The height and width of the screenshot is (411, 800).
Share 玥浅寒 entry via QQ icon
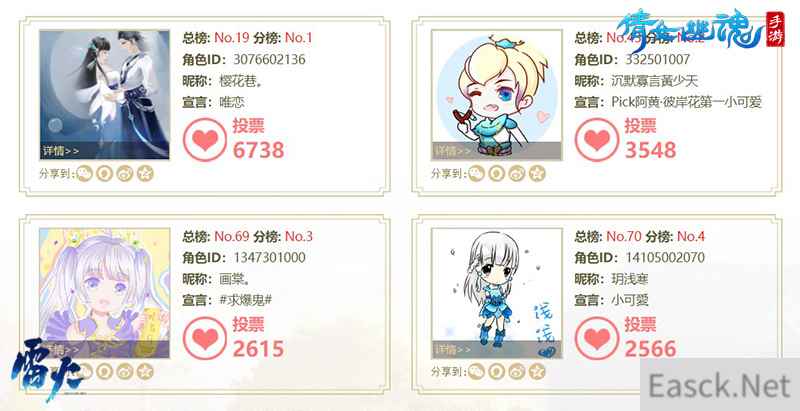click(x=497, y=372)
